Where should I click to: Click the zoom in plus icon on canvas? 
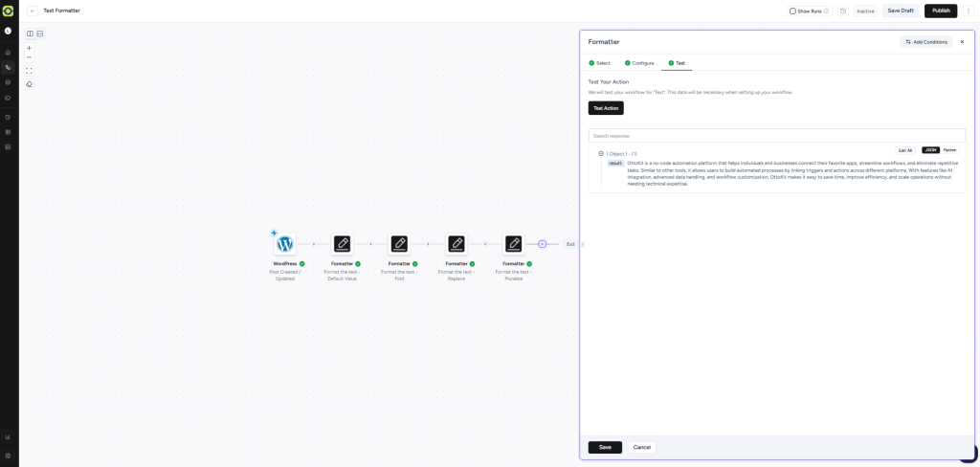29,48
